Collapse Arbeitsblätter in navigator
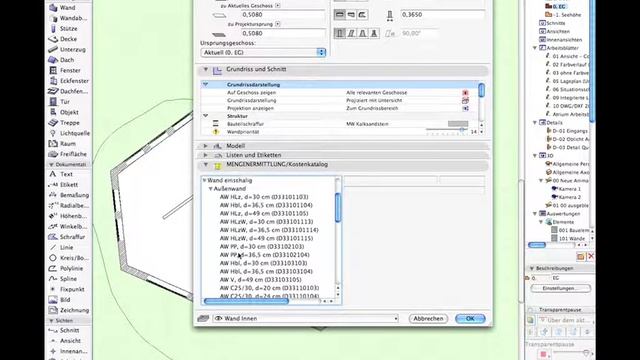Image resolution: width=640 pixels, height=360 pixels. tap(535, 48)
